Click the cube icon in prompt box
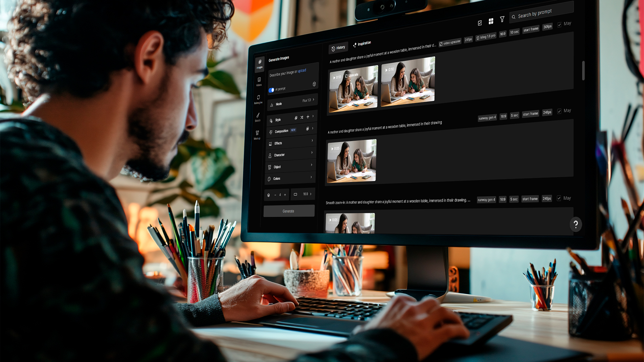Image resolution: width=644 pixels, height=362 pixels. tap(314, 84)
